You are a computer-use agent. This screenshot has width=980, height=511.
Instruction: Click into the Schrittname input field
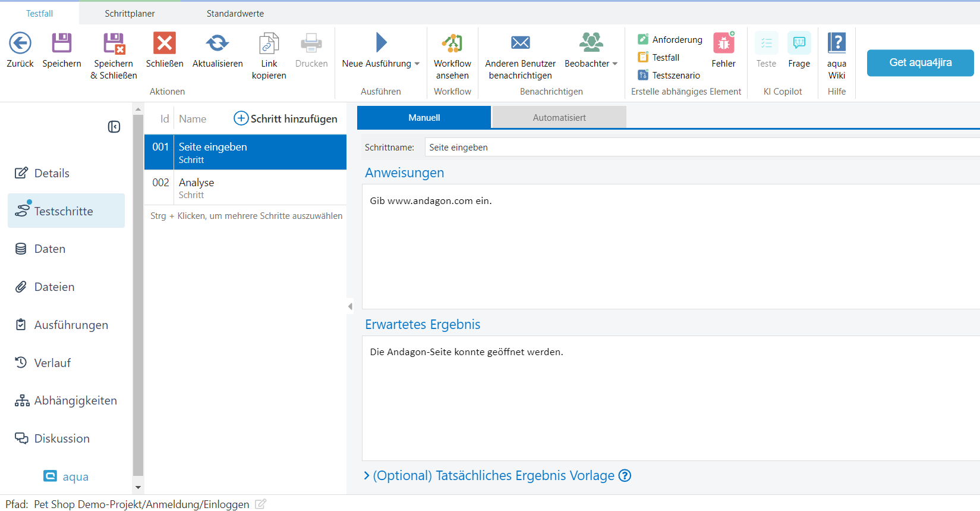click(x=701, y=148)
